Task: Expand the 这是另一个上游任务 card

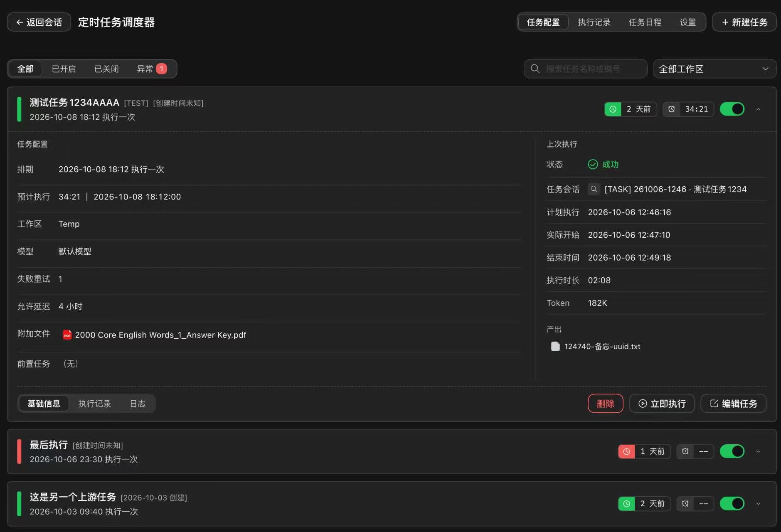Action: pyautogui.click(x=758, y=504)
